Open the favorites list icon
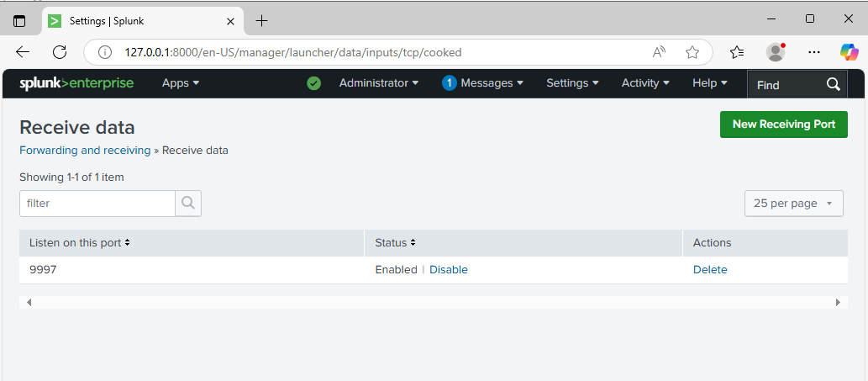The image size is (868, 381). click(737, 53)
